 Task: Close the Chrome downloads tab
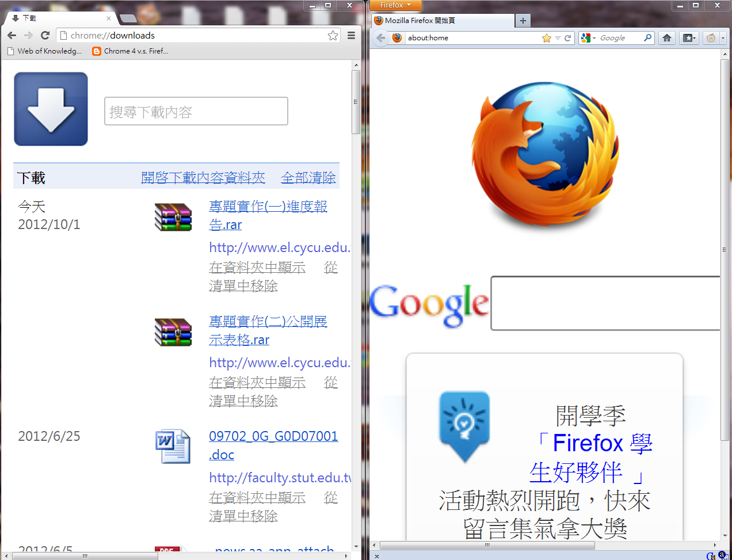[x=108, y=18]
